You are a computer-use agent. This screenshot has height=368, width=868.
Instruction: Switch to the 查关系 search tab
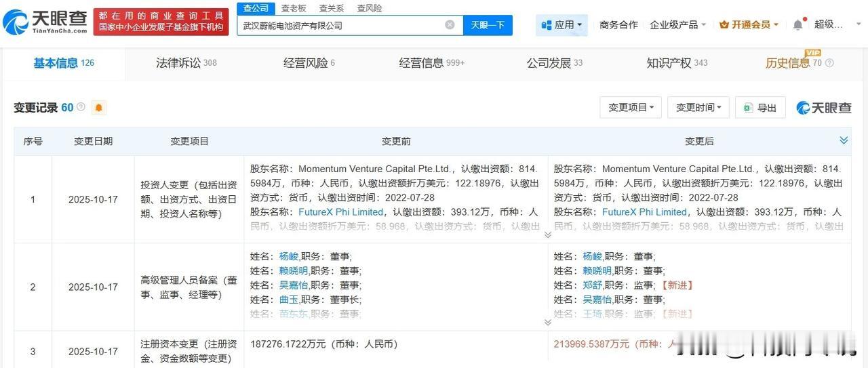(332, 8)
